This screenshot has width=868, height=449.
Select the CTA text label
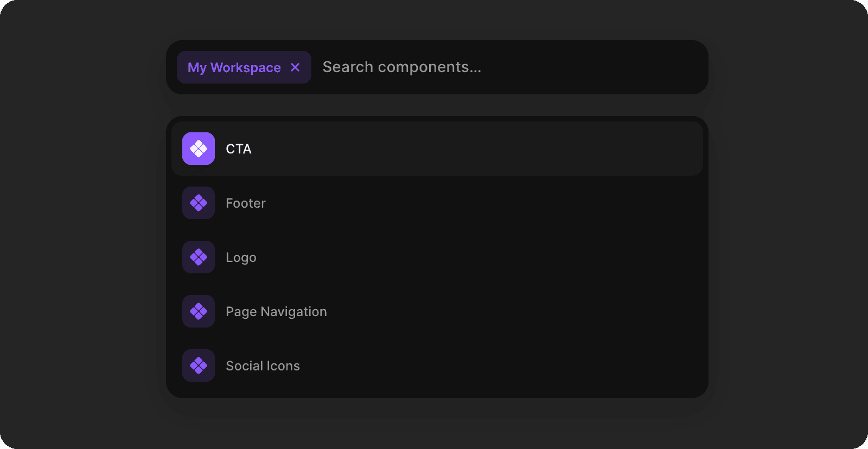tap(239, 149)
